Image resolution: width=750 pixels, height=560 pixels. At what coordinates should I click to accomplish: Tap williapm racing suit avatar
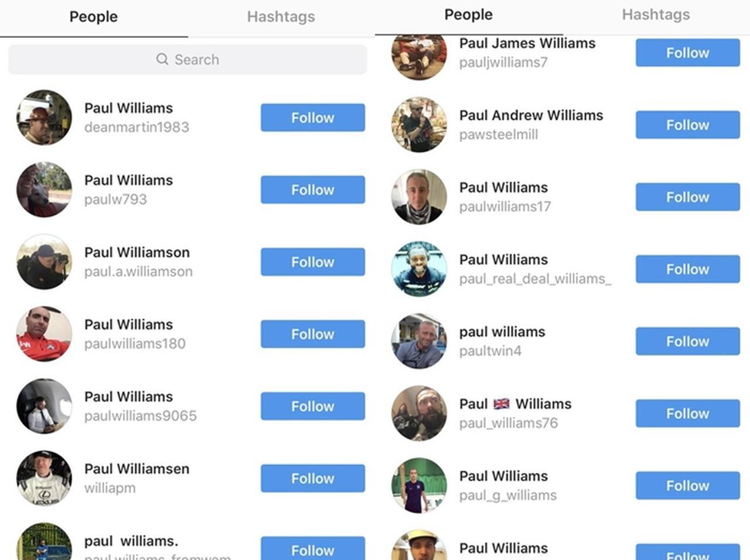coord(44,478)
